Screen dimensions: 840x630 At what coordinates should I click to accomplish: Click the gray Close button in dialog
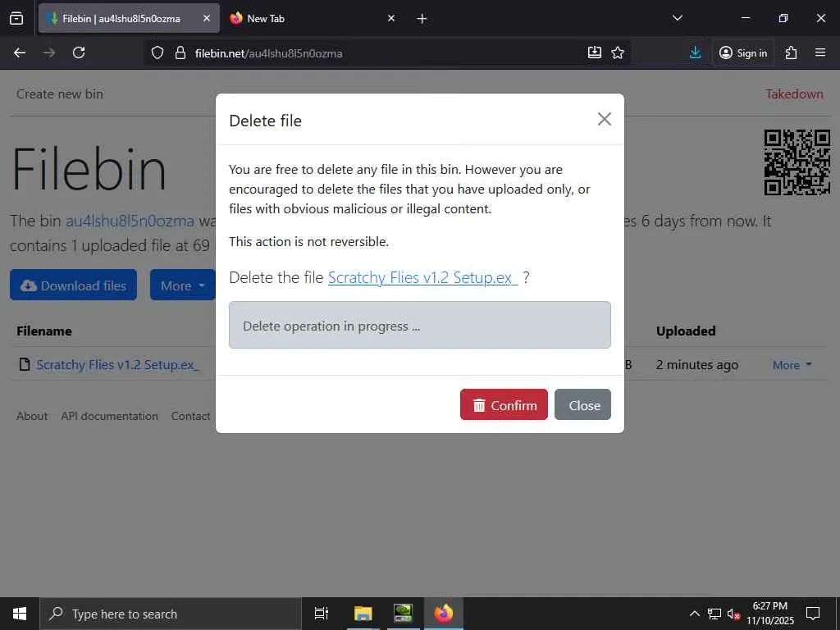[x=582, y=404]
